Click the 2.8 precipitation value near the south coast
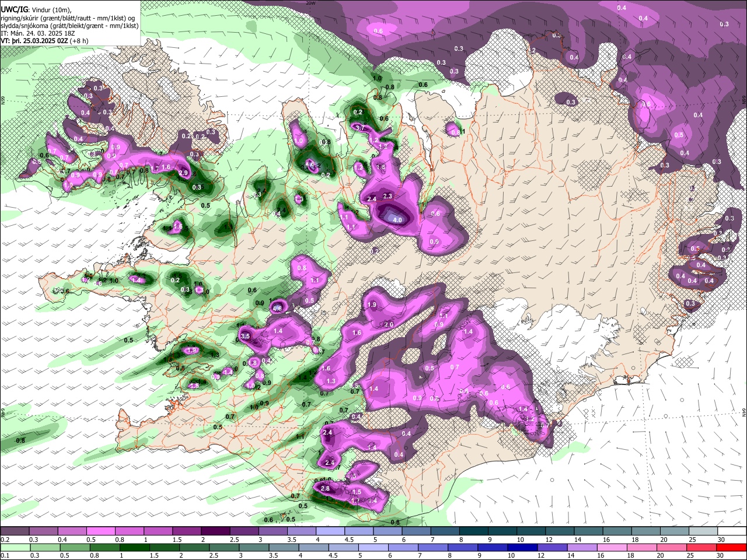The image size is (747, 560). (x=326, y=489)
